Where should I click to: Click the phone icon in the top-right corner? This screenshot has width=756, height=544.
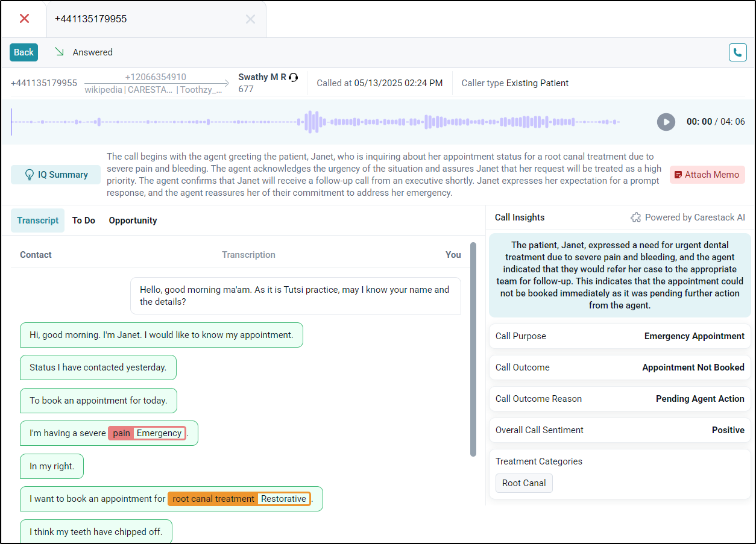point(738,52)
